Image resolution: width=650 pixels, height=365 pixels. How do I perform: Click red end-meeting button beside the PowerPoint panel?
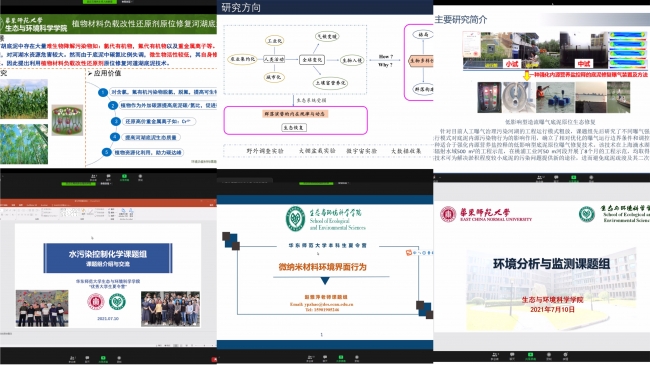point(214,359)
